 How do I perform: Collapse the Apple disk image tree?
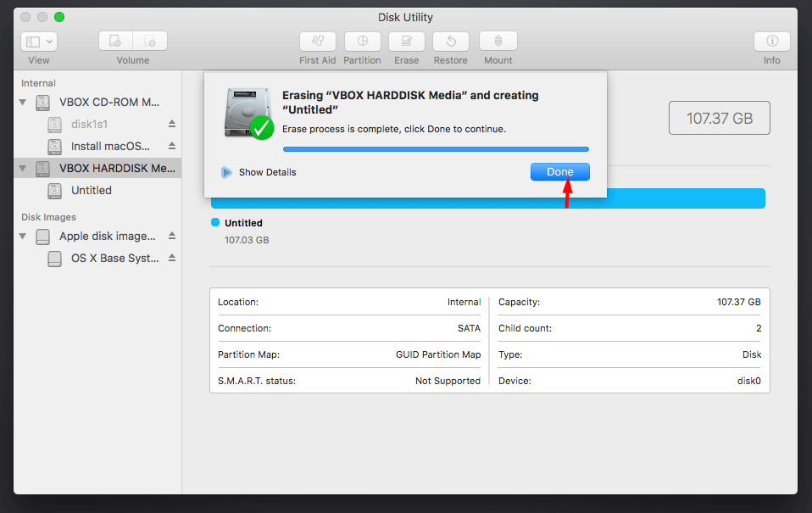pyautogui.click(x=23, y=237)
